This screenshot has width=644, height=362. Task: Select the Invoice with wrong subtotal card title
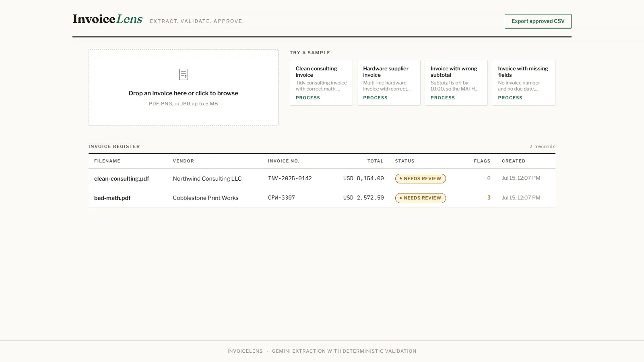point(454,72)
